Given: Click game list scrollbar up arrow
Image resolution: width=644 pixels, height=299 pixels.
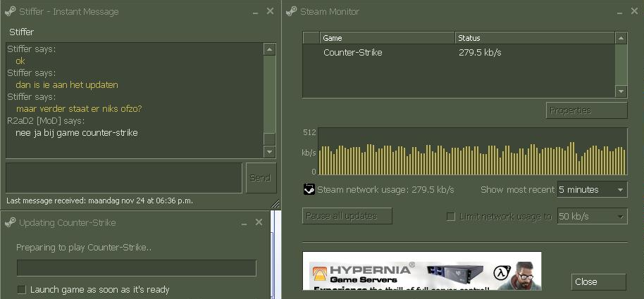Looking at the screenshot, I should click(x=621, y=38).
